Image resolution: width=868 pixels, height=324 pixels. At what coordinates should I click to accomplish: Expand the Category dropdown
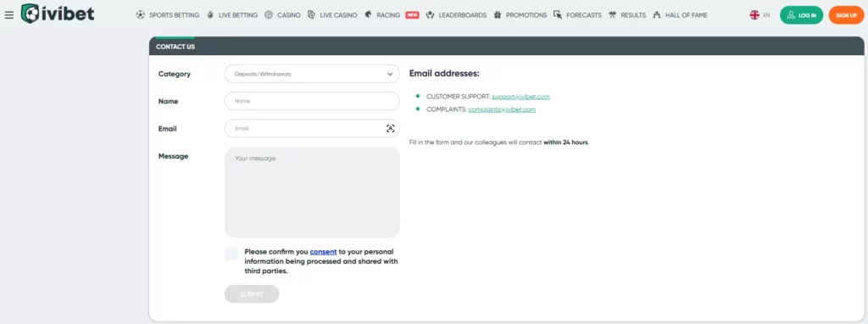(x=312, y=74)
